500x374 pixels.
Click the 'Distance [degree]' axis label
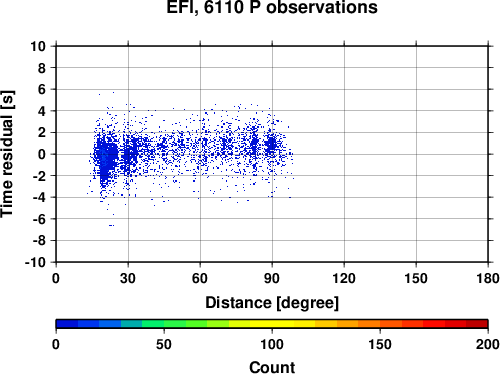[x=272, y=303]
